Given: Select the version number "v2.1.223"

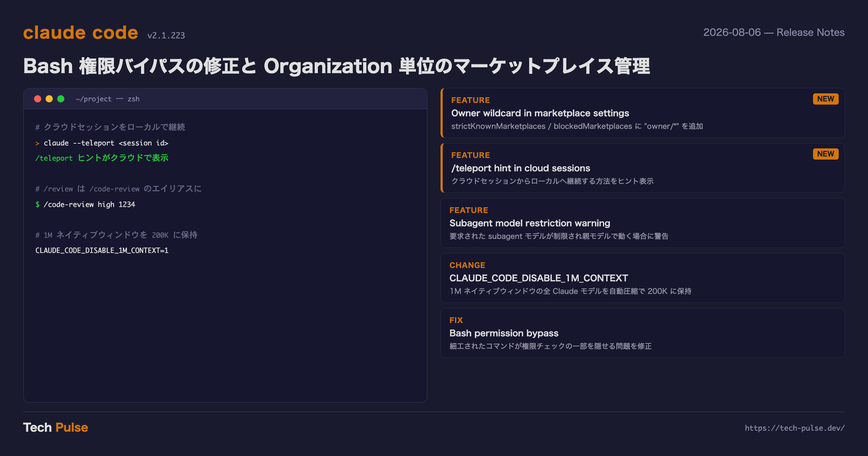Looking at the screenshot, I should coord(166,35).
